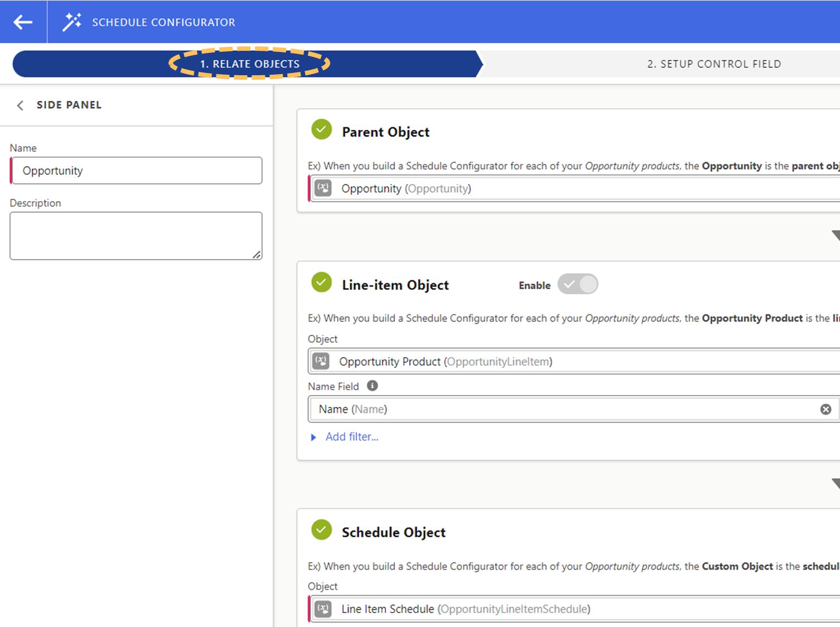Clear the Name Field with the X icon

[825, 409]
